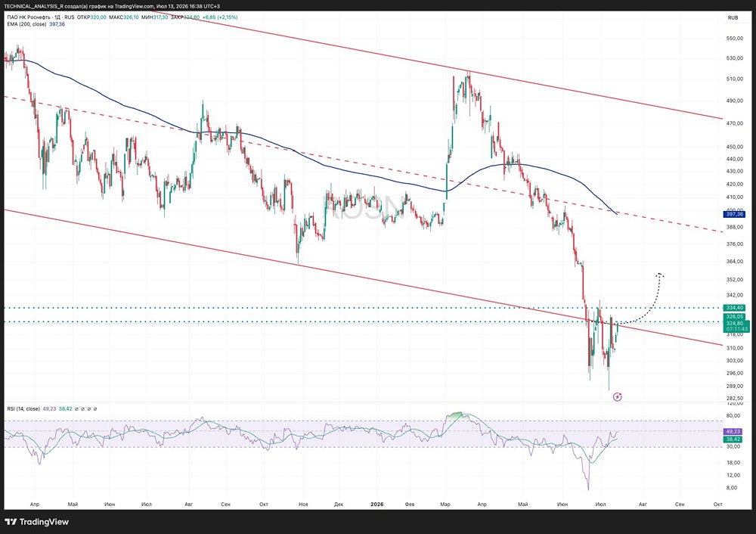
Task: Click the 324,80 current price label
Action: [x=736, y=323]
